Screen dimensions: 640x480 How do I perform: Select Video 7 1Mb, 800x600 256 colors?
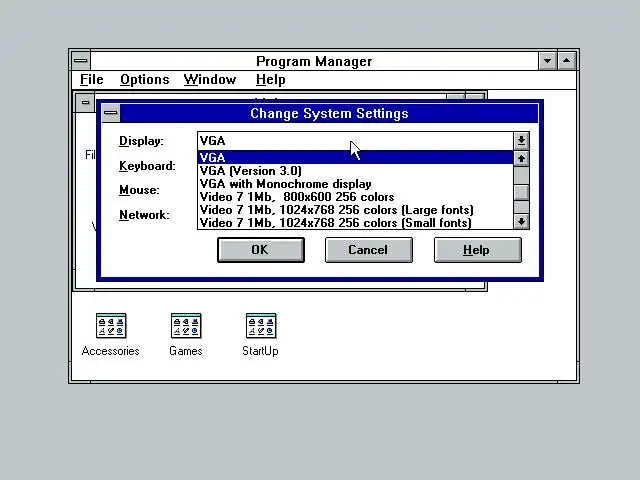pyautogui.click(x=355, y=197)
